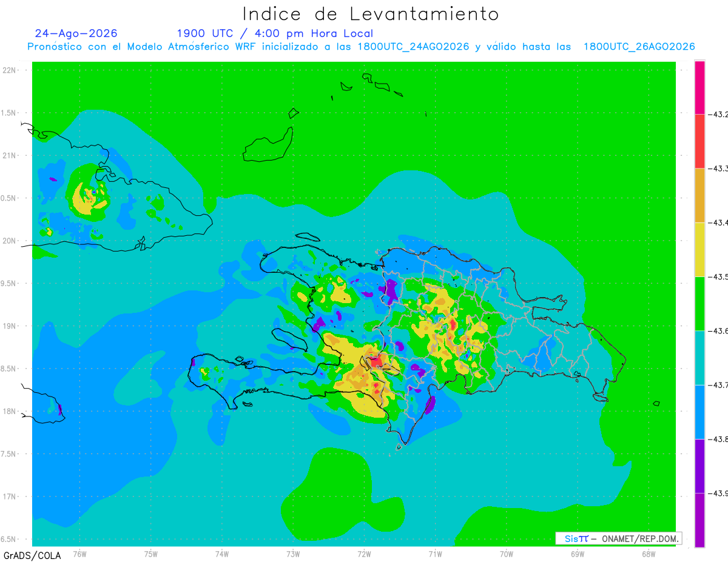Click legend value "-43.4"
Screen dimensions: 728x562
coord(718,222)
